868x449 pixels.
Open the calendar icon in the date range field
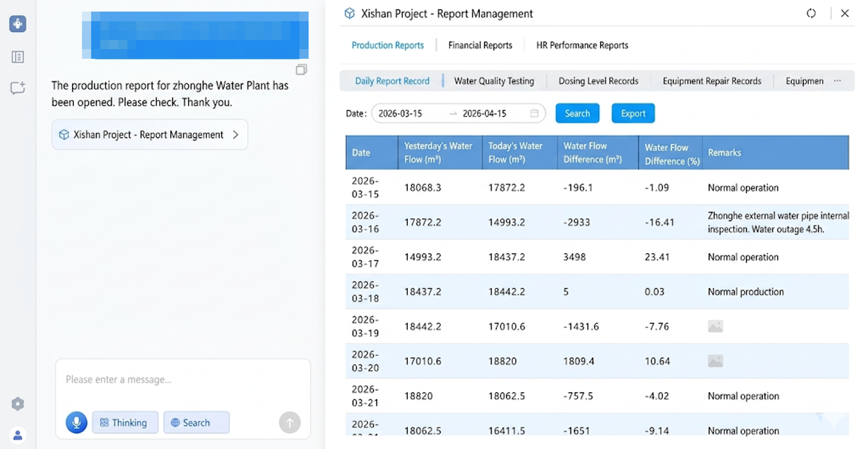[x=534, y=113]
